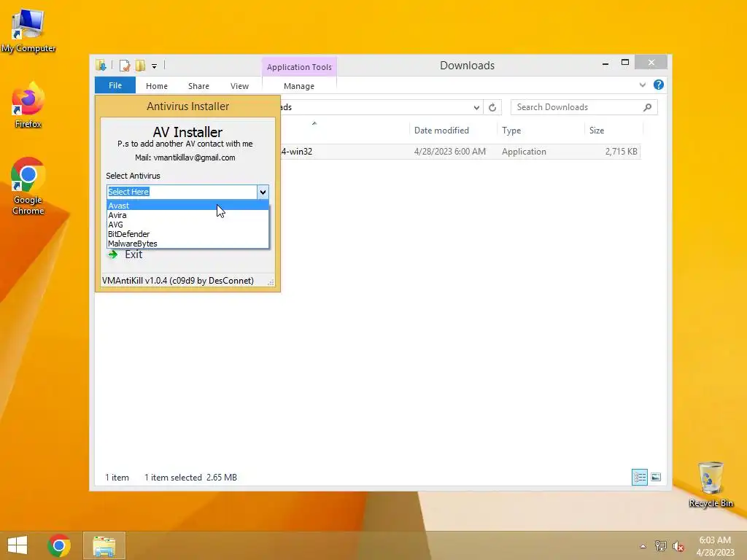Click vmantikillav@gmail.com mail text
Screen dimensions: 747x560
click(x=194, y=157)
